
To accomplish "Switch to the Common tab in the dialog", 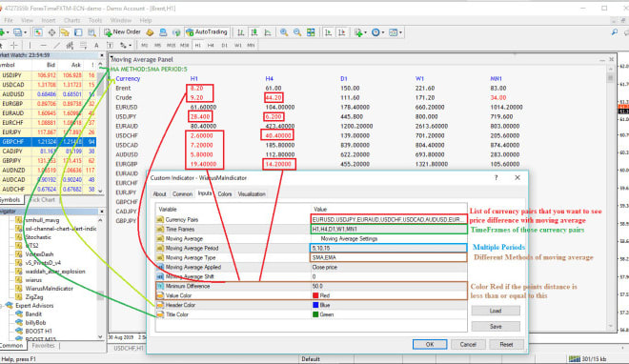I will 182,194.
